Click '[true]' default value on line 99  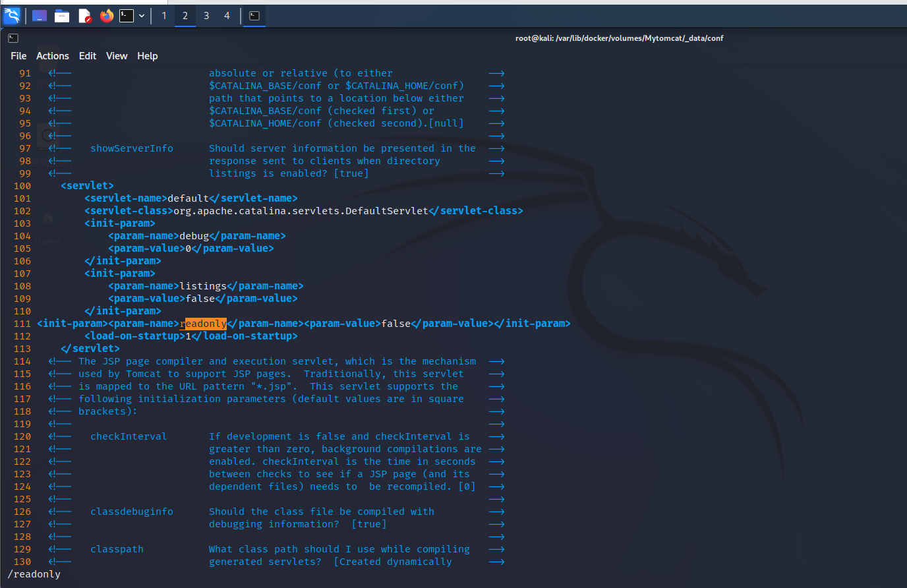351,173
